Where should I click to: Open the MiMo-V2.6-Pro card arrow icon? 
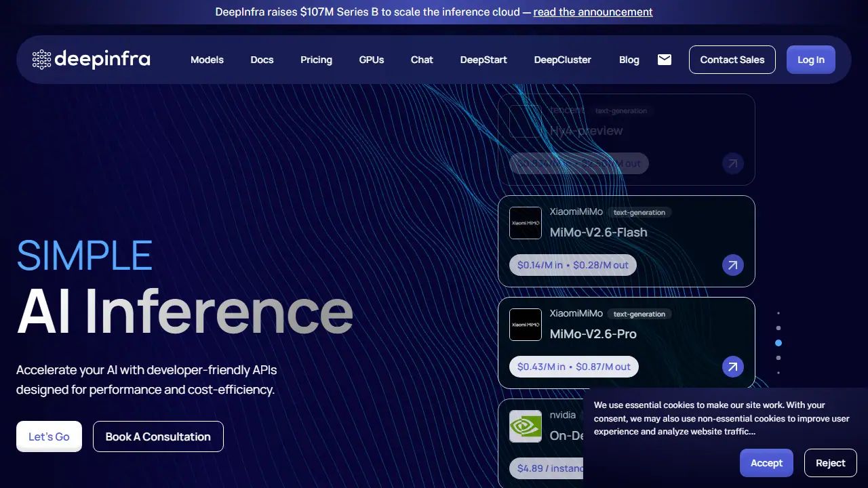click(732, 367)
